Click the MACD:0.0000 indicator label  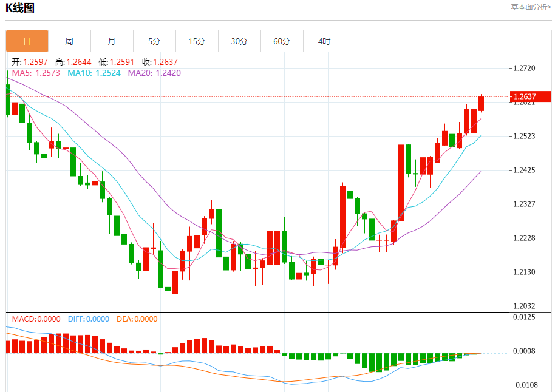coord(36,319)
